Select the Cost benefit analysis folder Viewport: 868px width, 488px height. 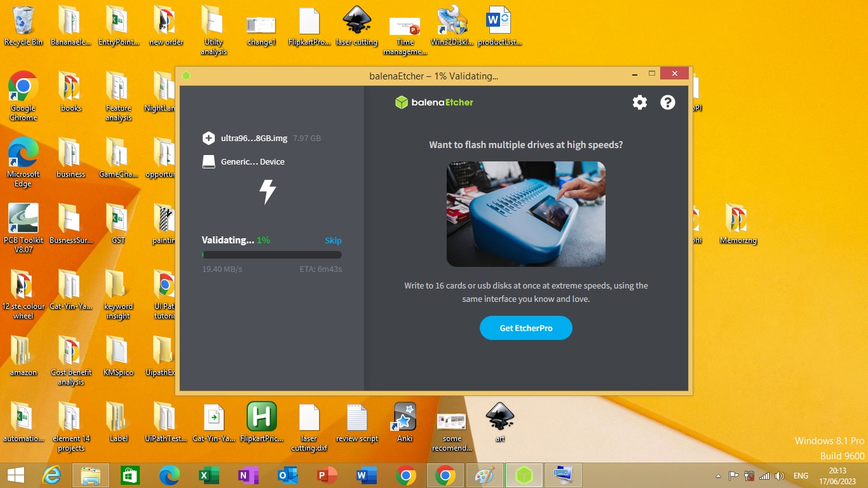click(71, 361)
